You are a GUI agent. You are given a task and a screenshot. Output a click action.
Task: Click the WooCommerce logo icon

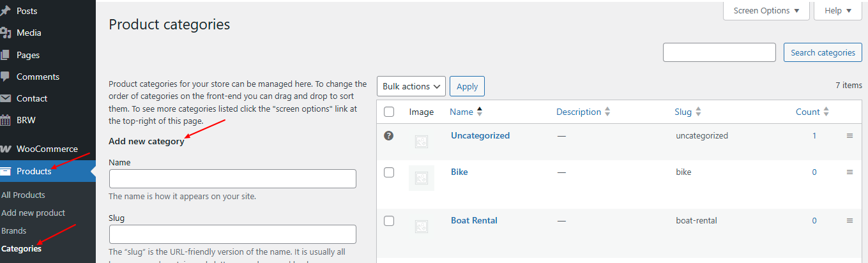(x=5, y=149)
